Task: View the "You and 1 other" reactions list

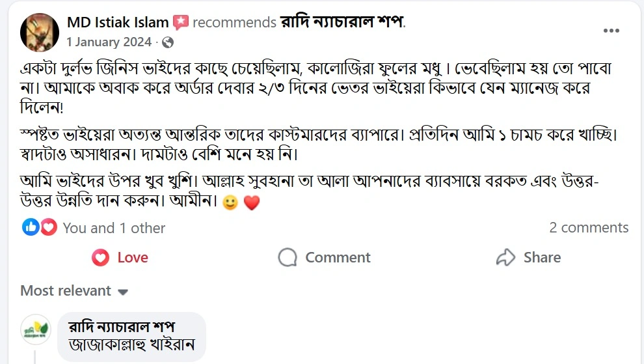Action: pos(114,228)
